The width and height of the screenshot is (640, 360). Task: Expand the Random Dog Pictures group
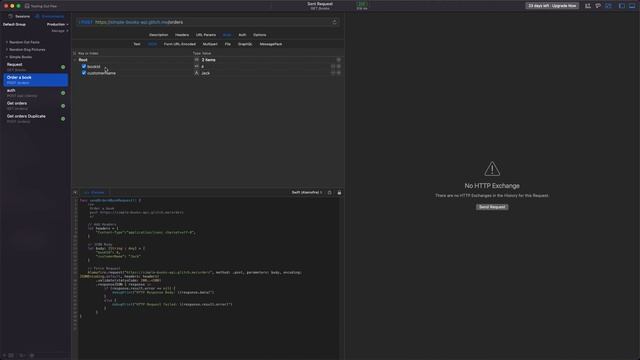pyautogui.click(x=7, y=50)
